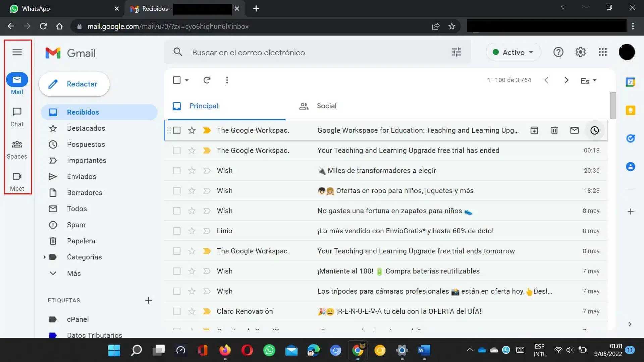Tick the select-all checkbox

tap(177, 80)
